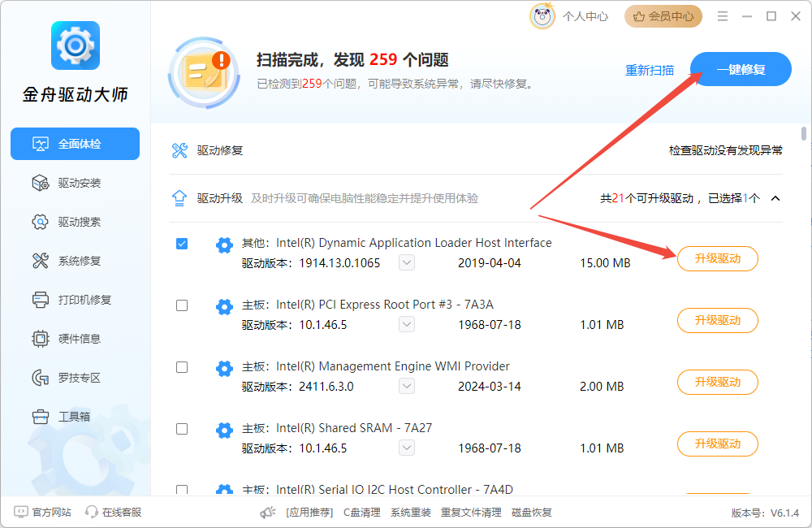The image size is (812, 528).
Task: Check the Intel PCI Express Root Port #3 checkbox
Action: pyautogui.click(x=182, y=305)
